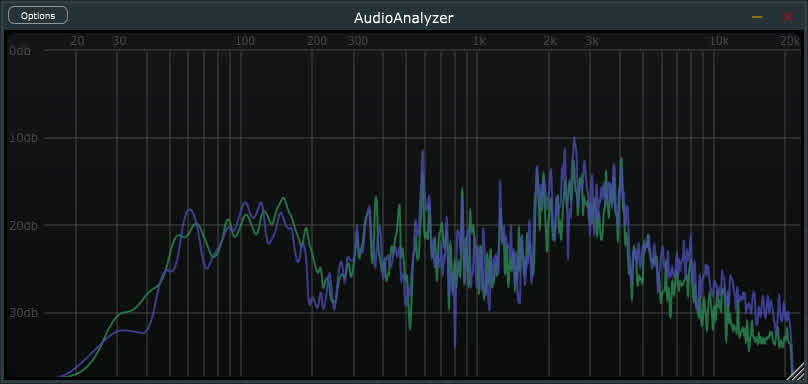Minimize the AudioAnalyzer window
Image resolution: width=808 pixels, height=384 pixels.
tap(757, 17)
